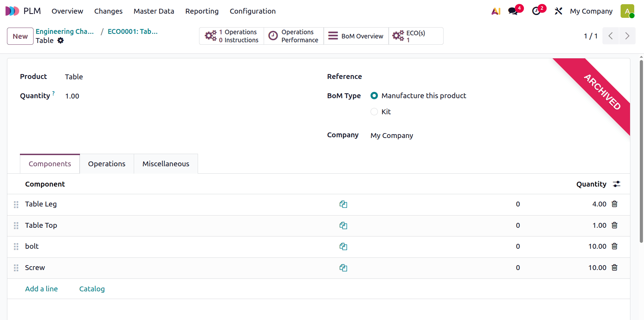Switch to the Miscellaneous tab
This screenshot has width=644, height=320.
tap(166, 164)
